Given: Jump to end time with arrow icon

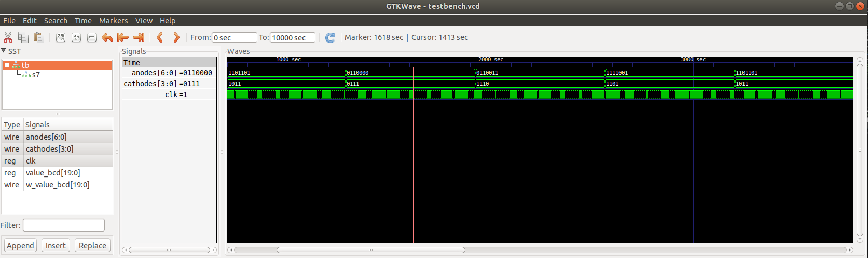Looking at the screenshot, I should (139, 37).
